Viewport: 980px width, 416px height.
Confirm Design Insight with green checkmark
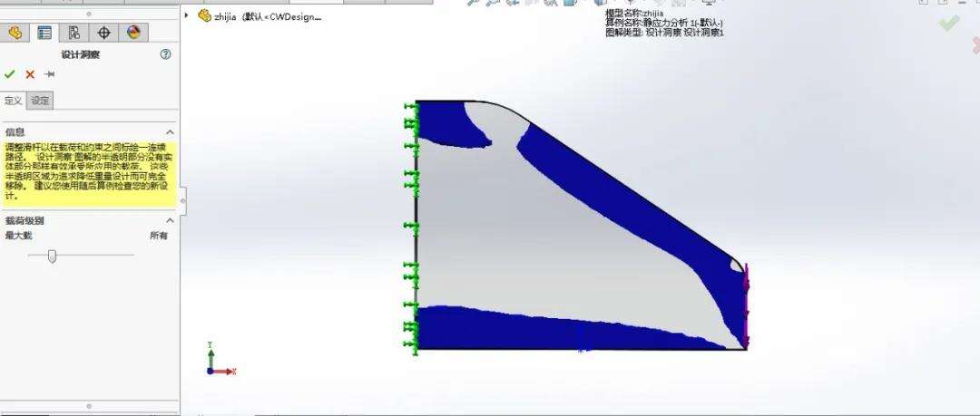click(10, 74)
